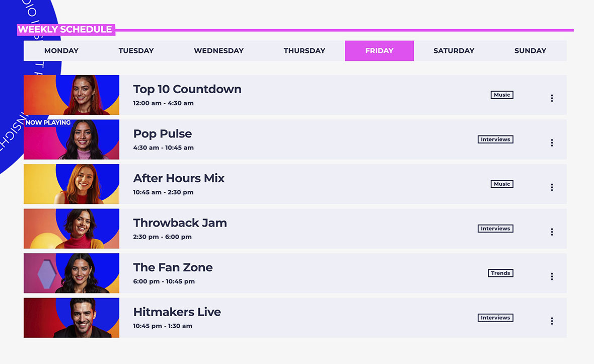Open the options menu for The Fan Zone
The width and height of the screenshot is (594, 364).
(x=552, y=276)
